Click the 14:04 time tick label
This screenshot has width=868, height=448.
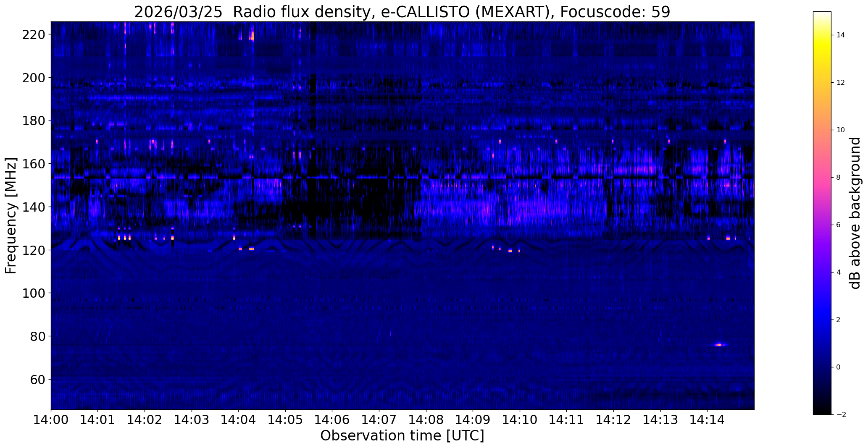[239, 419]
